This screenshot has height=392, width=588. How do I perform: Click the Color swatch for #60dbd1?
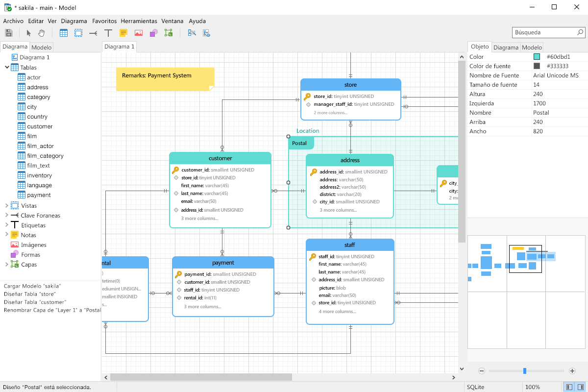pyautogui.click(x=537, y=57)
